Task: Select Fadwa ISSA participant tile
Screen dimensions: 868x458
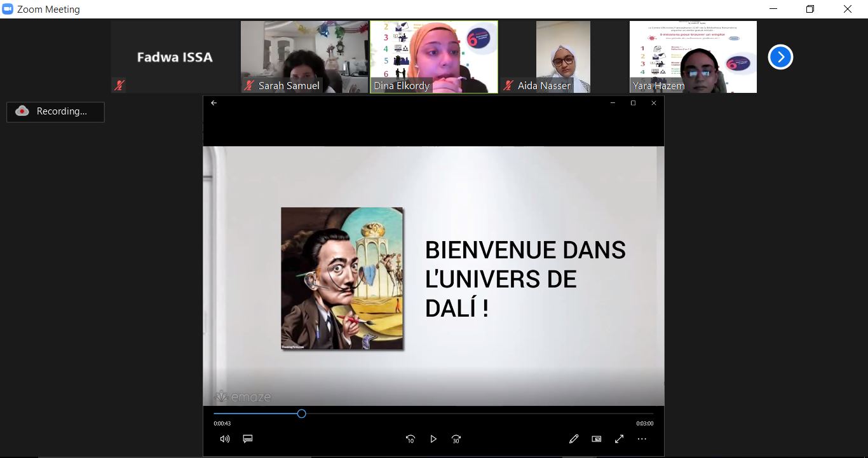Action: [x=175, y=57]
